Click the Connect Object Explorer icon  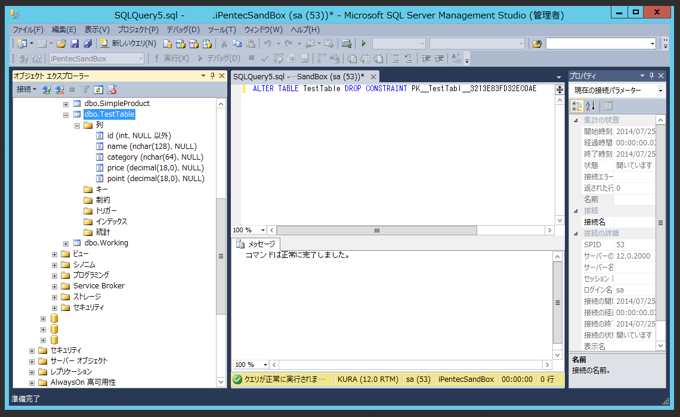click(46, 90)
